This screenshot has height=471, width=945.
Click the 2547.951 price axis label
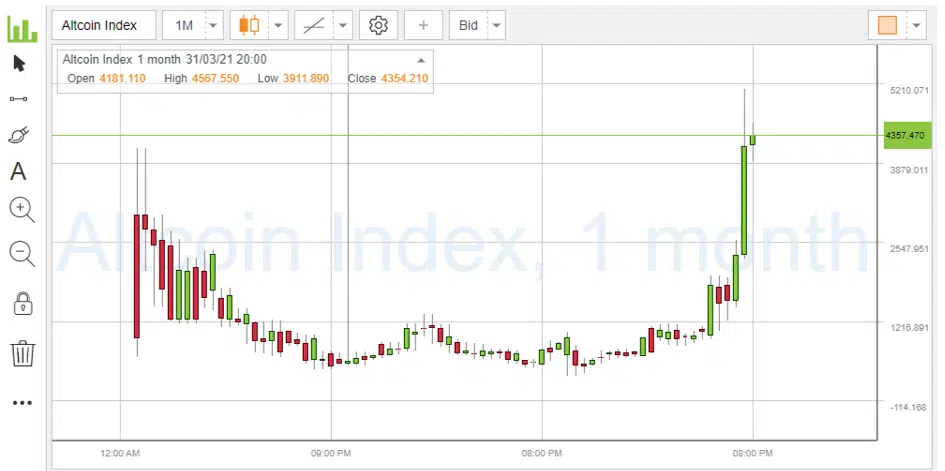tap(909, 249)
